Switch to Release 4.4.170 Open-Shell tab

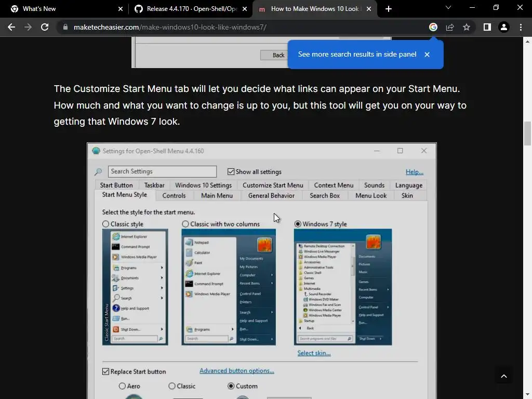point(192,9)
